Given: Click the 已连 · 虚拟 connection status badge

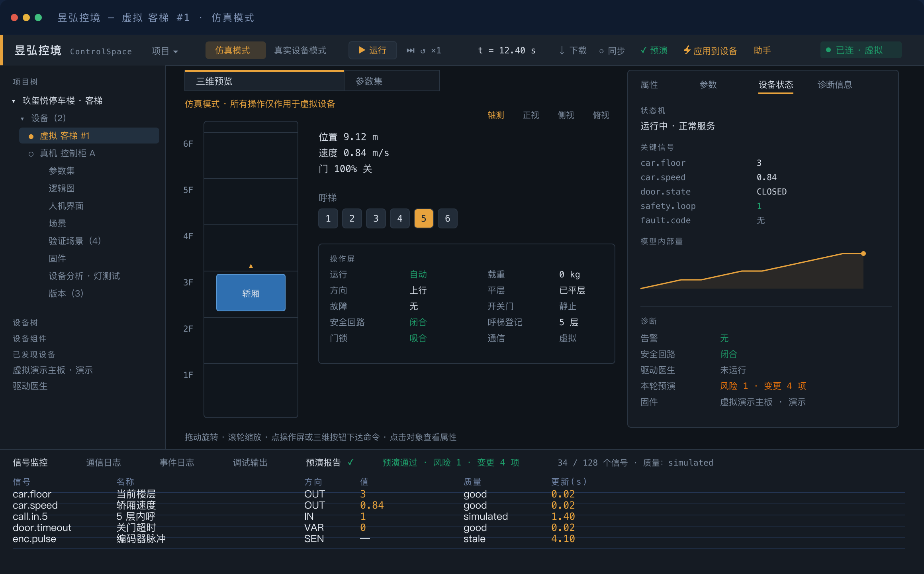Looking at the screenshot, I should pyautogui.click(x=861, y=50).
